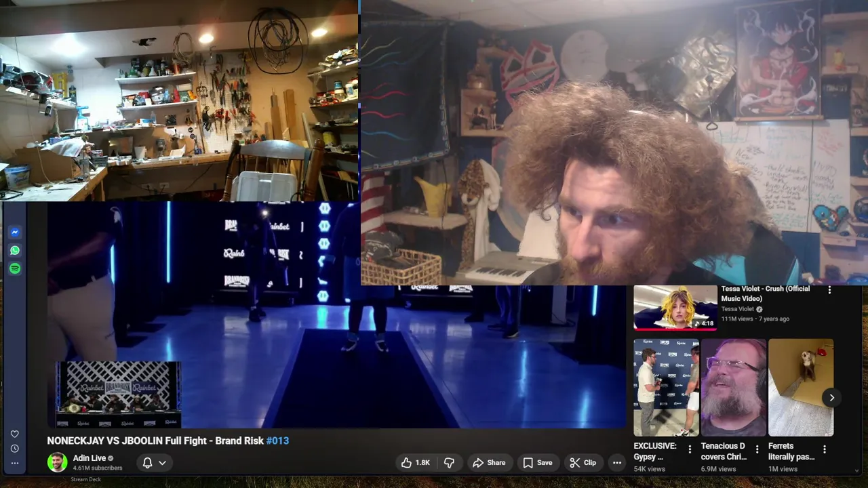Save the video to a playlist

(537, 463)
